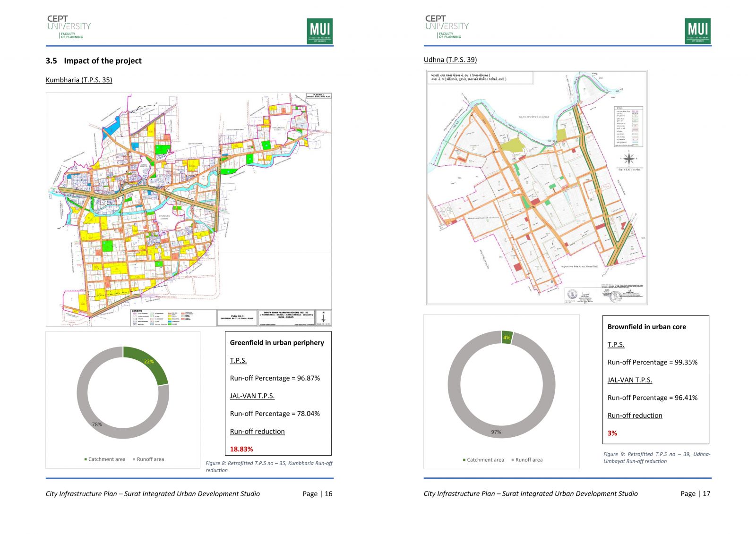Image resolution: width=756 pixels, height=534 pixels.
Task: Select the gray 97% donut segment
Action: pos(496,432)
